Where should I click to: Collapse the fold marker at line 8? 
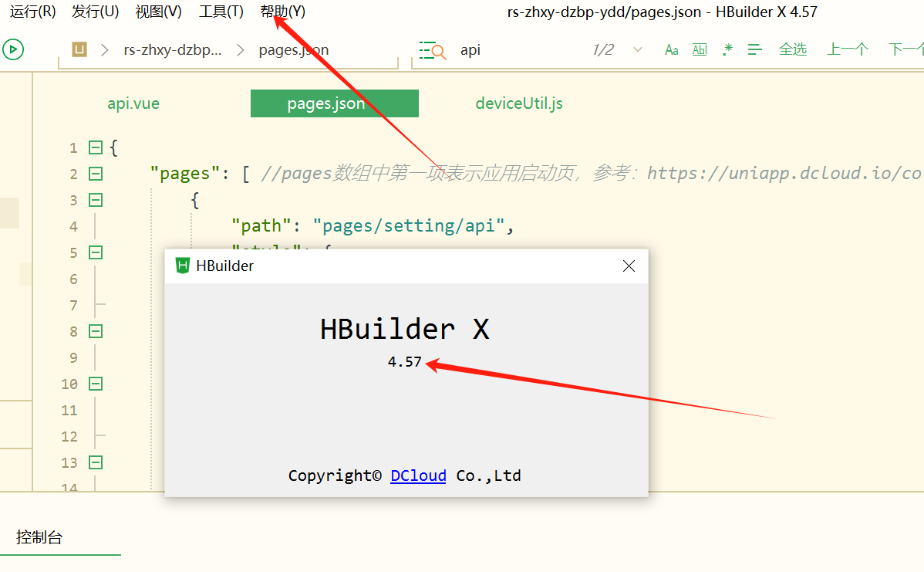click(96, 331)
